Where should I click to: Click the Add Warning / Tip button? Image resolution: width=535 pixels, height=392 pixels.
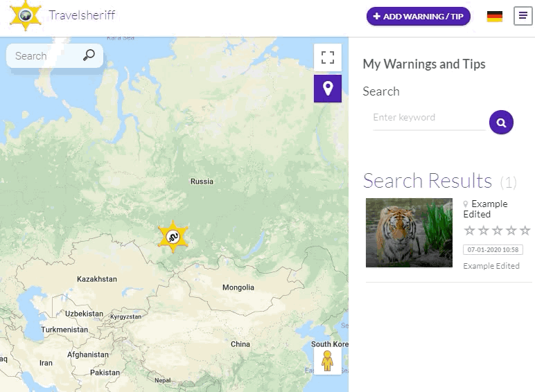[x=419, y=17]
